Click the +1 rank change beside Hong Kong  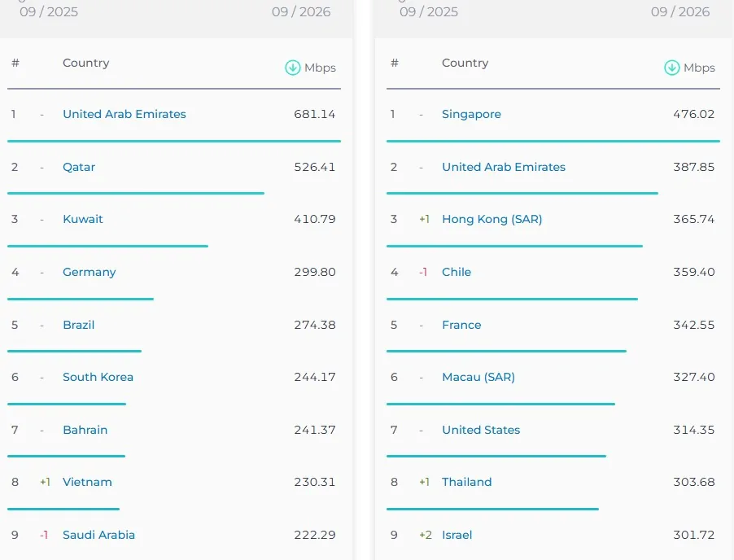[424, 219]
